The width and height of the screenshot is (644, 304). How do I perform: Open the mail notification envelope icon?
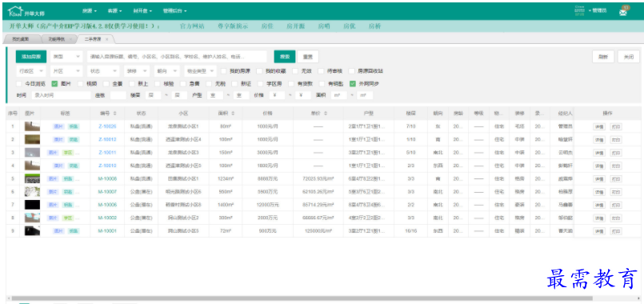pyautogui.click(x=623, y=12)
